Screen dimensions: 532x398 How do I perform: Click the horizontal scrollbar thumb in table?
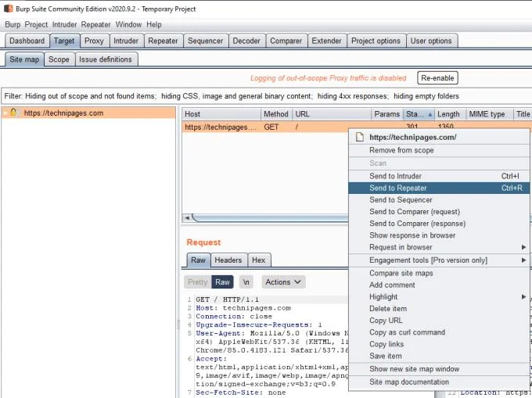pos(271,217)
